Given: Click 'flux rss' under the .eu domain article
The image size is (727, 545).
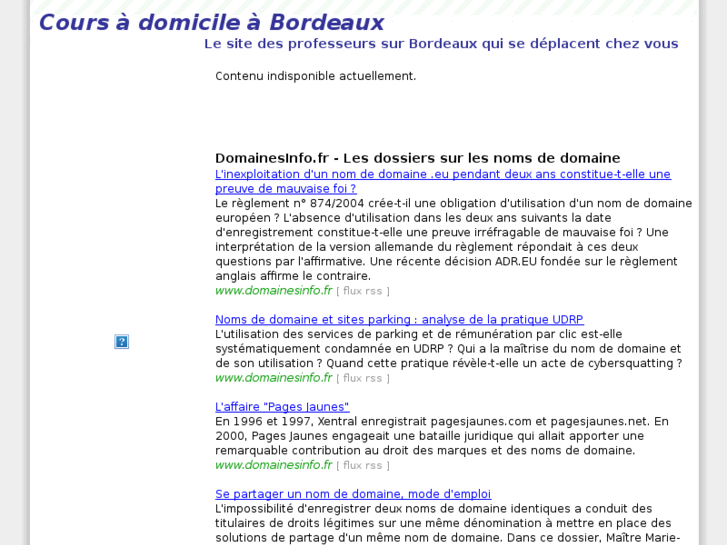Looking at the screenshot, I should coord(363,291).
